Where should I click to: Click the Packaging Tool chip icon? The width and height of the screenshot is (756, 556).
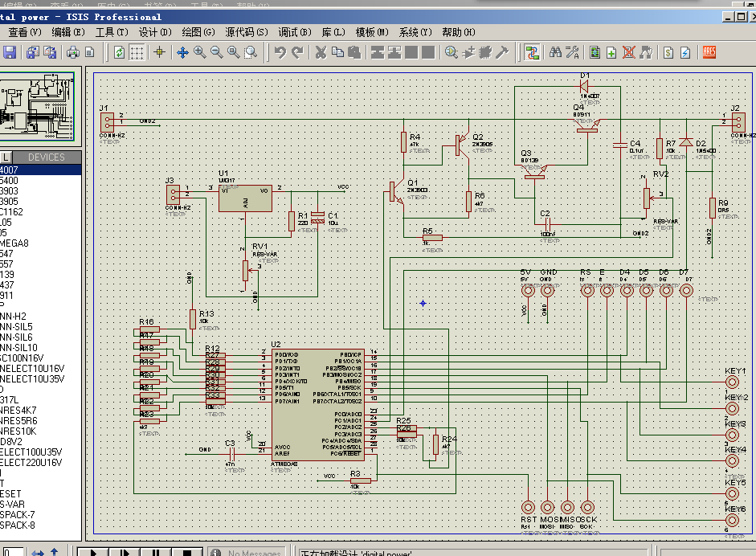click(x=485, y=52)
